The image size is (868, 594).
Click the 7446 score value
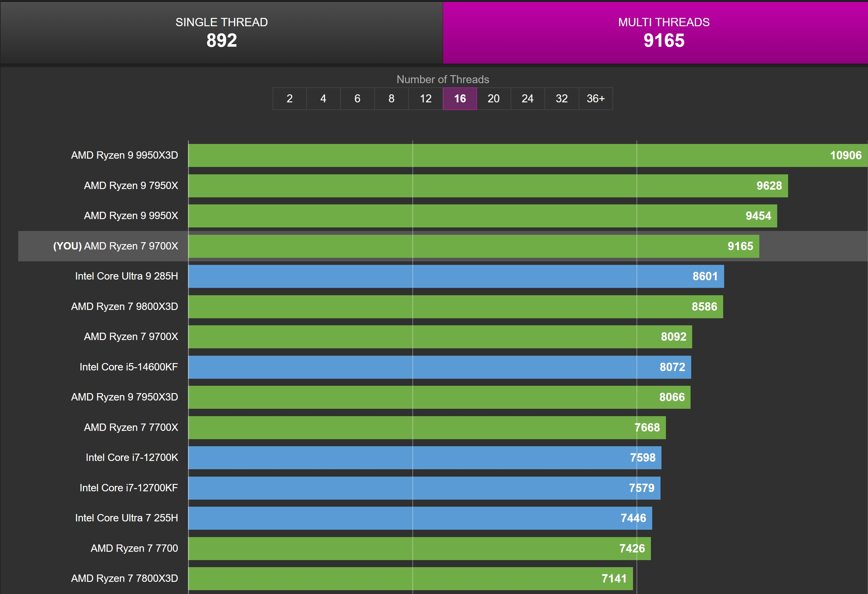click(x=633, y=518)
